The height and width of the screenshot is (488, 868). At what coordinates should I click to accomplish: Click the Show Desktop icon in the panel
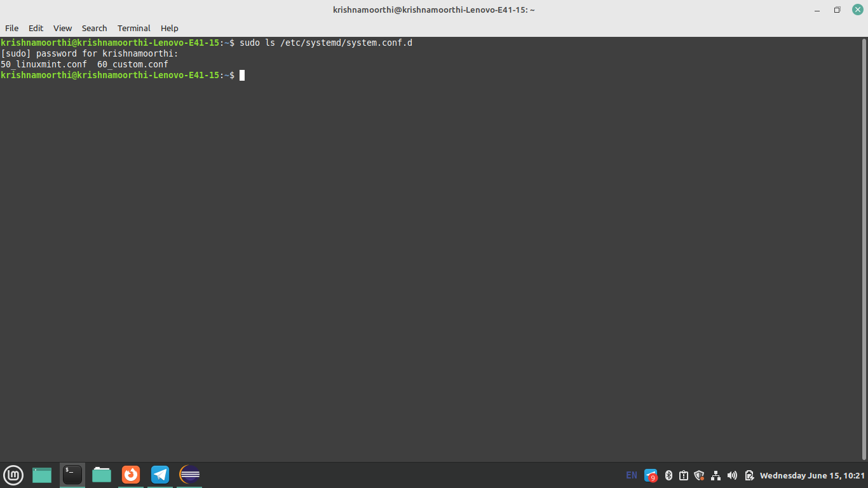pyautogui.click(x=42, y=475)
